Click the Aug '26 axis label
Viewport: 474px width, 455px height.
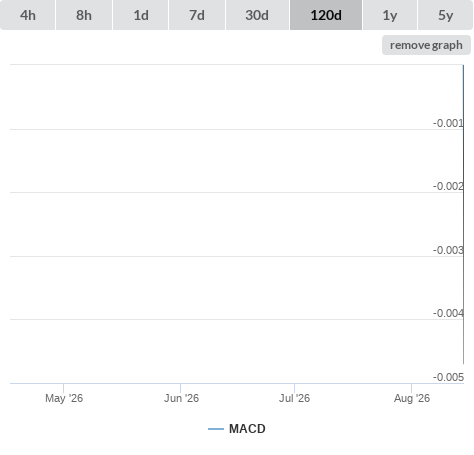click(412, 398)
